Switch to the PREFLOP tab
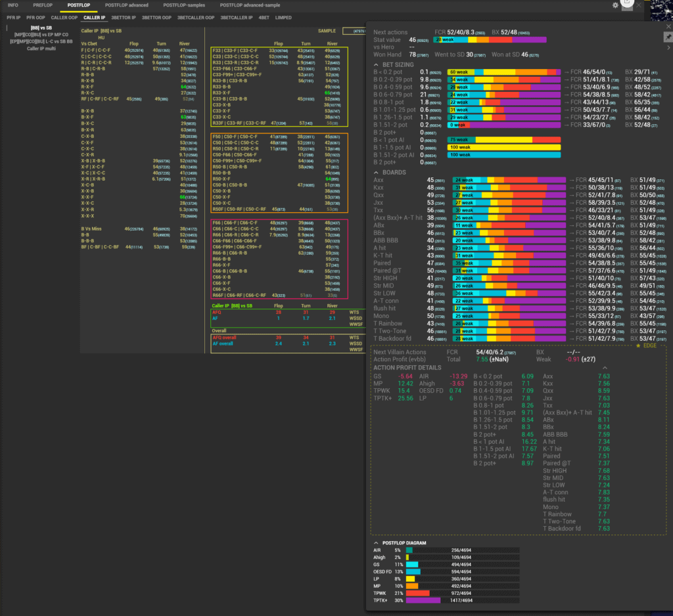The image size is (673, 616). [43, 5]
